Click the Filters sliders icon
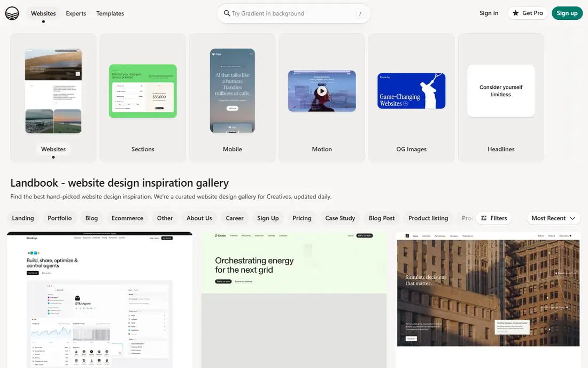Image resolution: width=588 pixels, height=368 pixels. [x=484, y=218]
